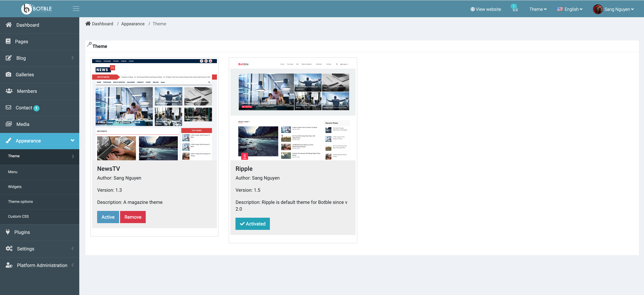This screenshot has width=644, height=295.
Task: Collapse the Appearance sidebar section chevron
Action: point(73,140)
